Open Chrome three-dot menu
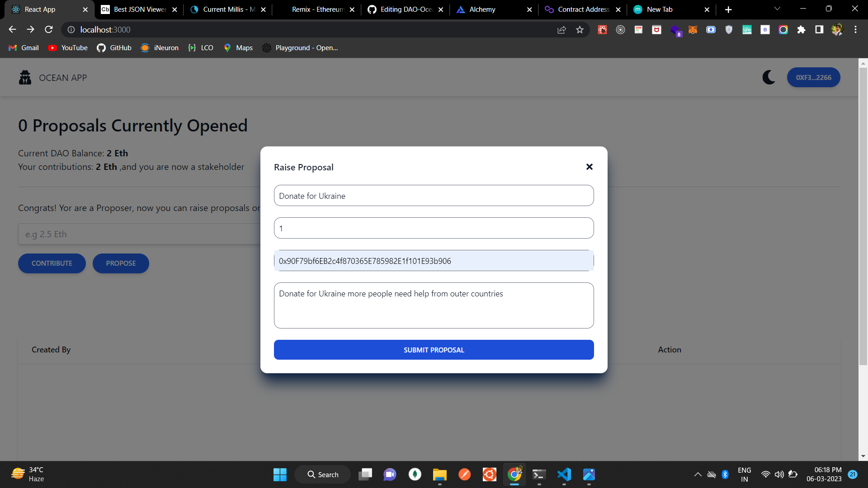This screenshot has height=488, width=868. [x=855, y=30]
